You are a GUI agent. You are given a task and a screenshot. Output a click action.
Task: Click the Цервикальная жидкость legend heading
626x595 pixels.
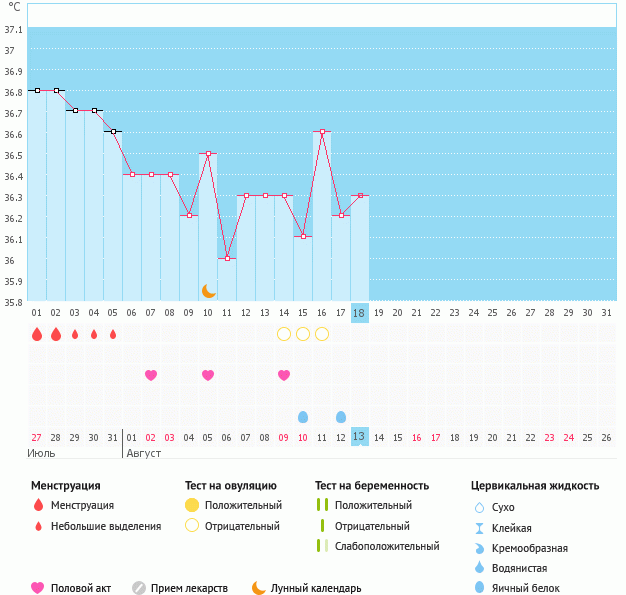tap(535, 486)
